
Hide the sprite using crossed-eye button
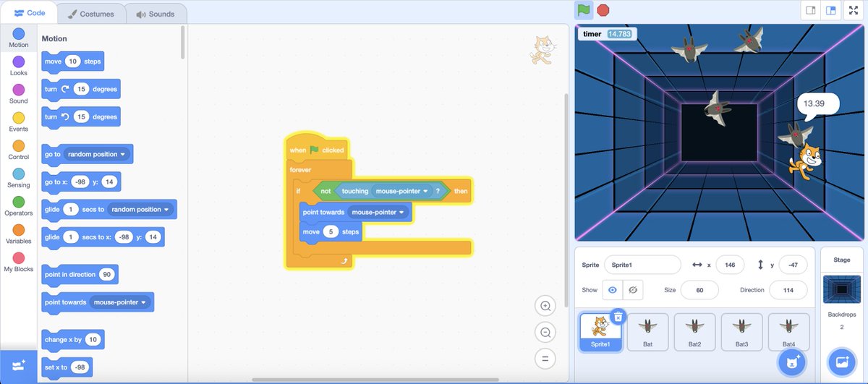tap(632, 289)
